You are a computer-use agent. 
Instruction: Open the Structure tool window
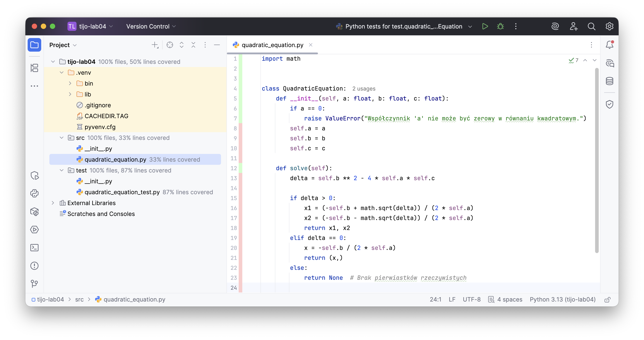[34, 68]
